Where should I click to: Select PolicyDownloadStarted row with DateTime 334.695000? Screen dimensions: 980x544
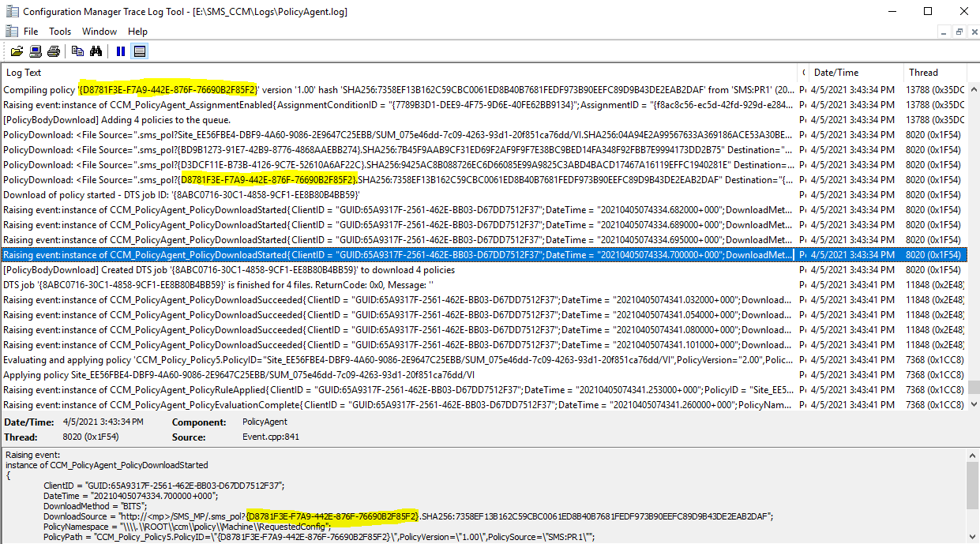(483, 240)
